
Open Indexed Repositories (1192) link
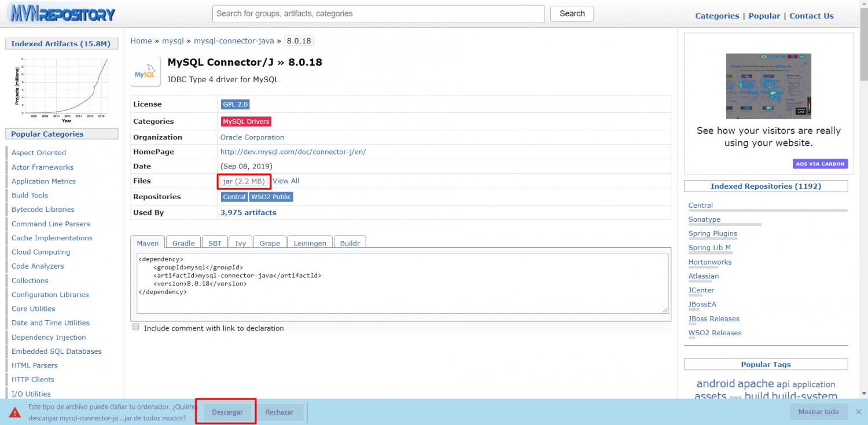point(766,186)
